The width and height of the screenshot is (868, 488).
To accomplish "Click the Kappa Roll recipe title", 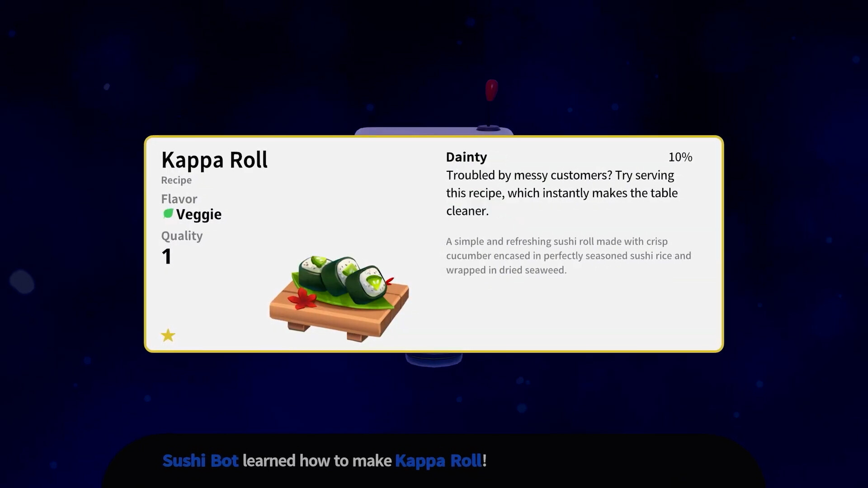I will tap(214, 160).
